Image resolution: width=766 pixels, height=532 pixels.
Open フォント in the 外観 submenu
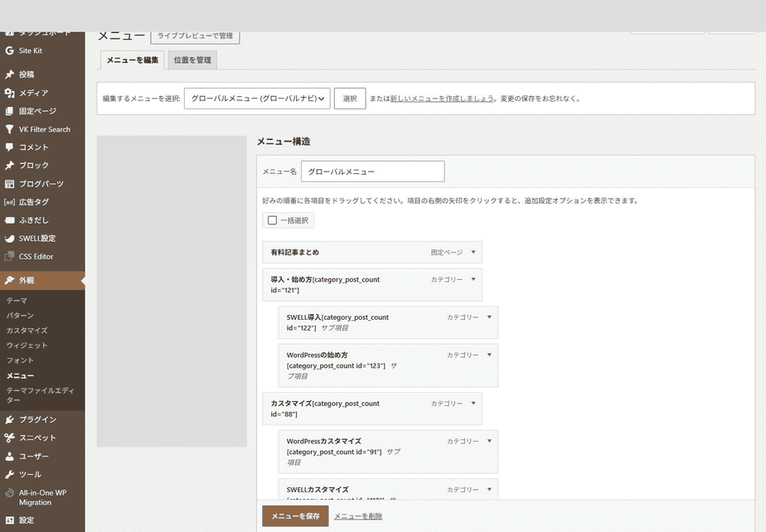tap(20, 360)
